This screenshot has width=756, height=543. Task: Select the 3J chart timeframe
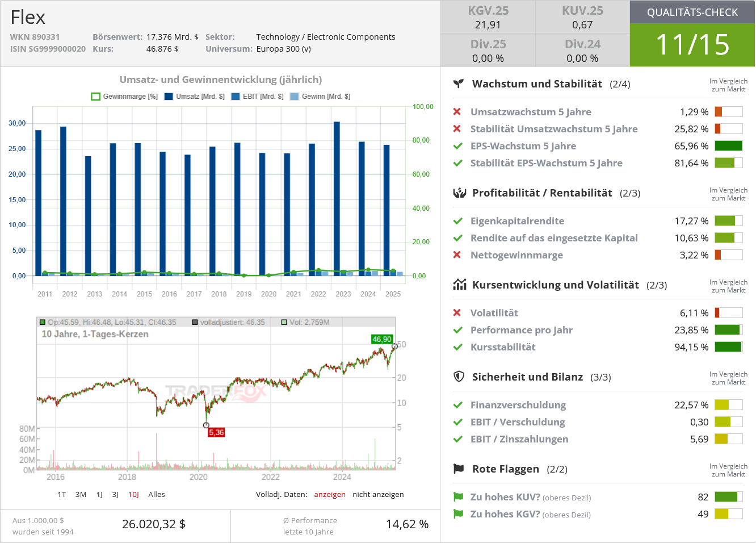115,495
